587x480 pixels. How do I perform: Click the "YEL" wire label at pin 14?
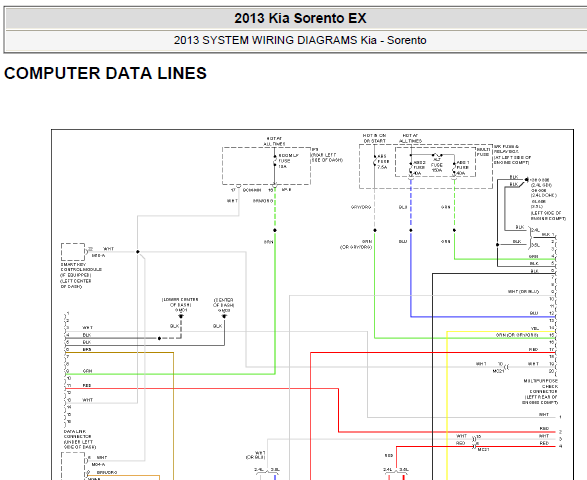click(535, 328)
